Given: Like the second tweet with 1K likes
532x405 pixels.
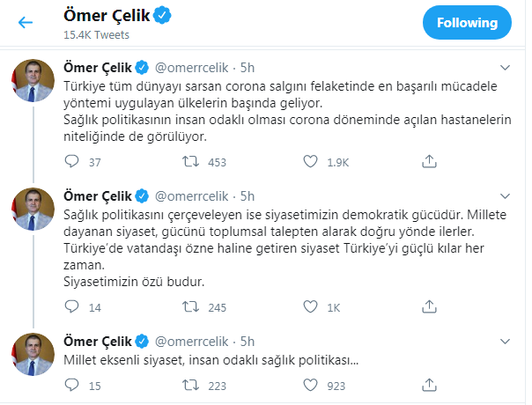Looking at the screenshot, I should 309,307.
